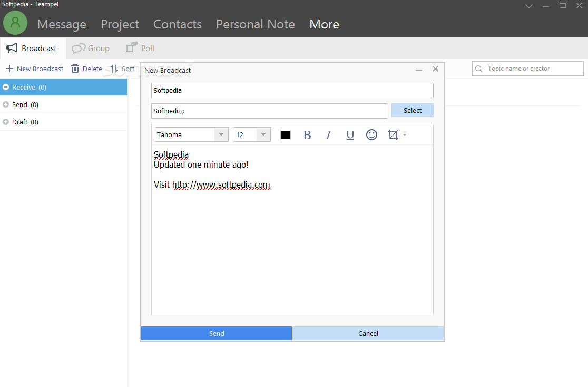Switch to the Group tab
Viewport: 588px width, 387px height.
(x=91, y=49)
